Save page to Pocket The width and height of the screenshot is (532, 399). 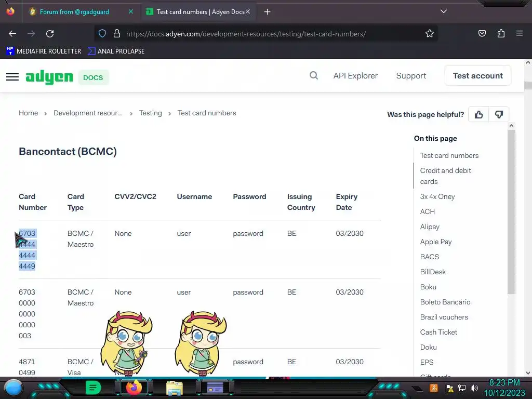point(482,33)
